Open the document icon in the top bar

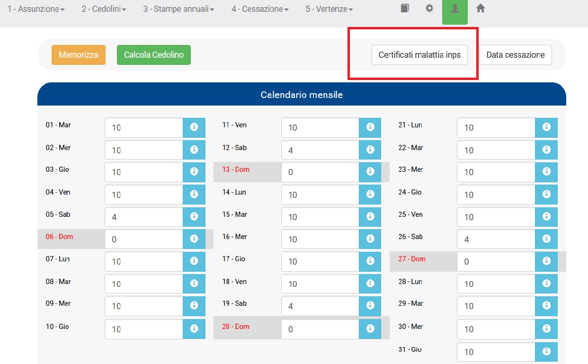pos(404,8)
